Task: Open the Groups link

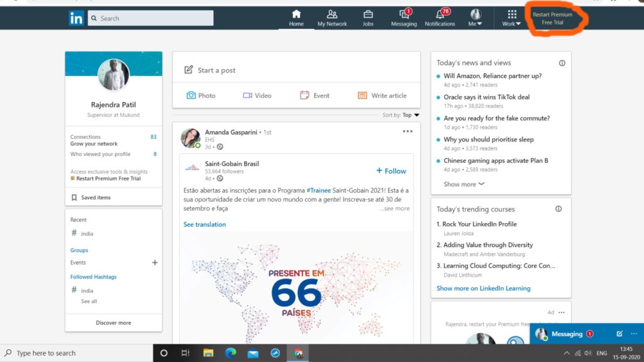Action: tap(79, 250)
